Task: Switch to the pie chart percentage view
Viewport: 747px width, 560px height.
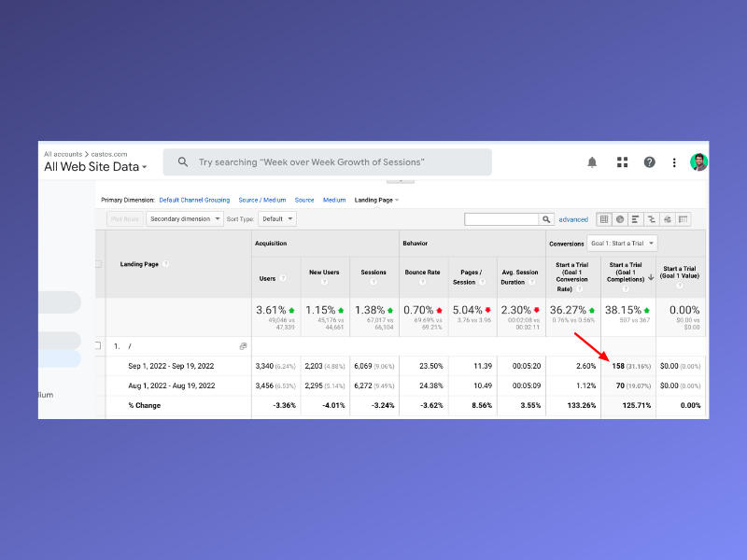Action: 620,219
